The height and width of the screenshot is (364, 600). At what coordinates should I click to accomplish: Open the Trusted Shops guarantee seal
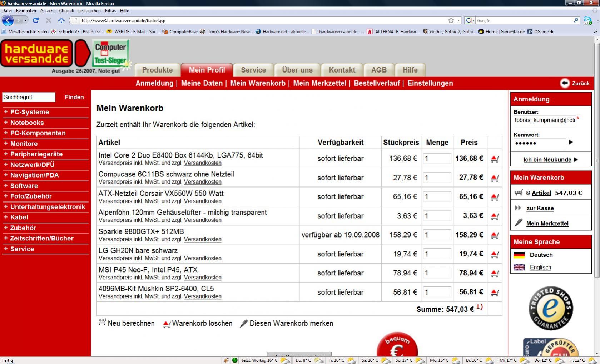(x=551, y=308)
